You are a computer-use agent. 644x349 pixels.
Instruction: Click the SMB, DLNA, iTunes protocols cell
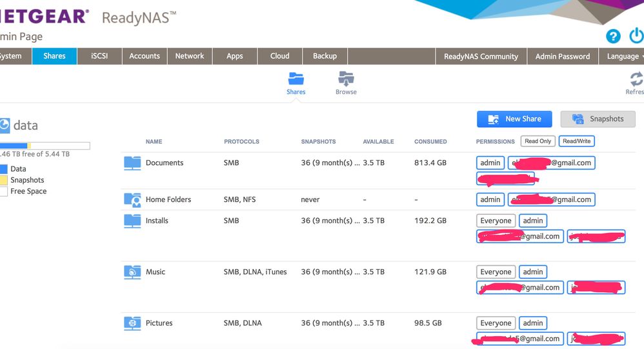point(255,272)
